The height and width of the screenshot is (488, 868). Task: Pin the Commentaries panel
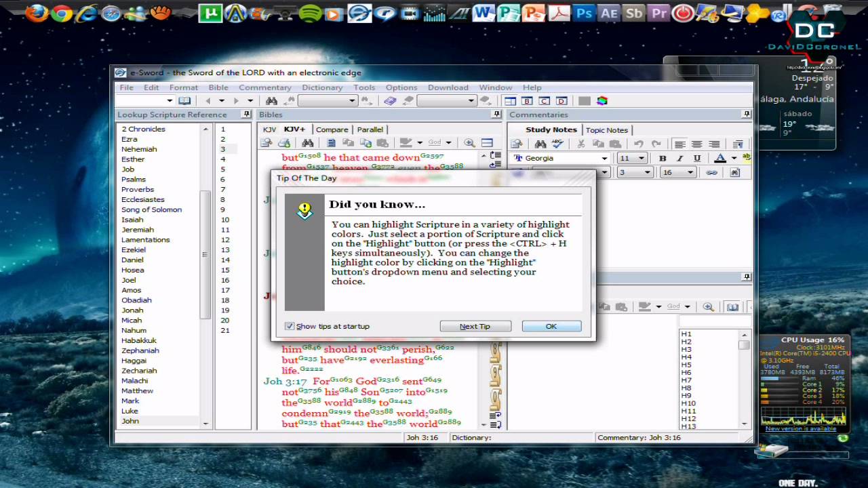[746, 115]
